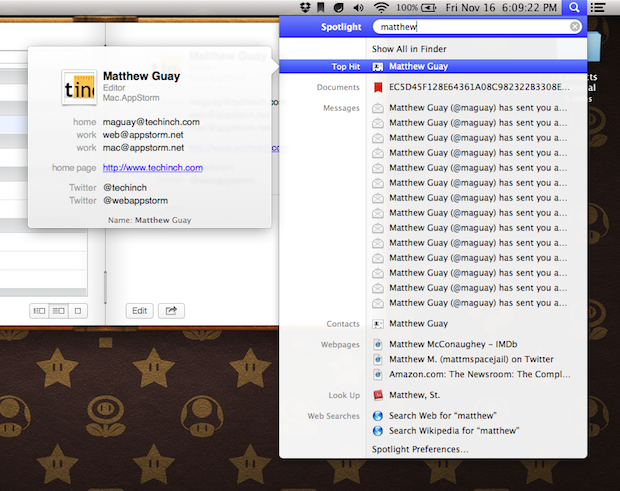Click the Spotlight magnifying glass icon
The height and width of the screenshot is (491, 620).
[574, 8]
